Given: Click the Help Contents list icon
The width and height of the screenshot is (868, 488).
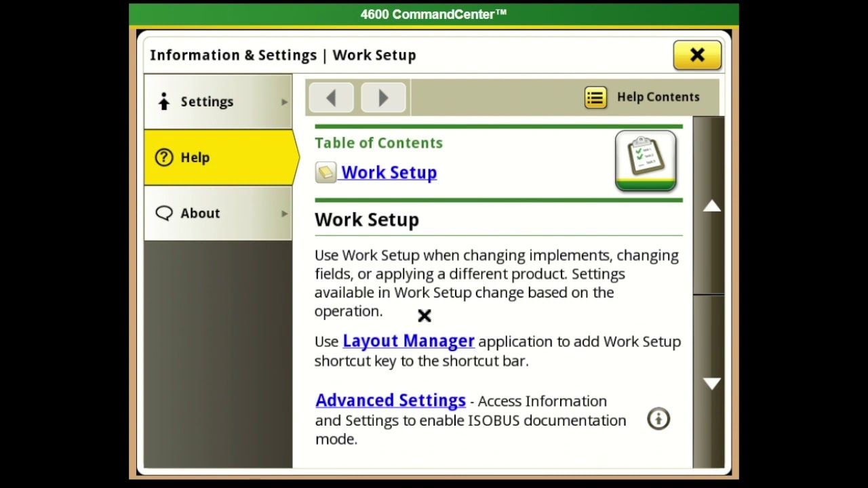Looking at the screenshot, I should 595,98.
